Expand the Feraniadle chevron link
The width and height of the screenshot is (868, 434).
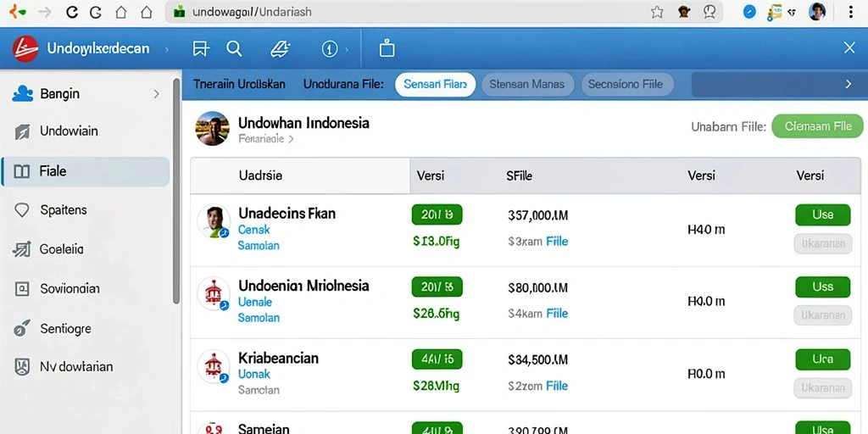tap(265, 139)
